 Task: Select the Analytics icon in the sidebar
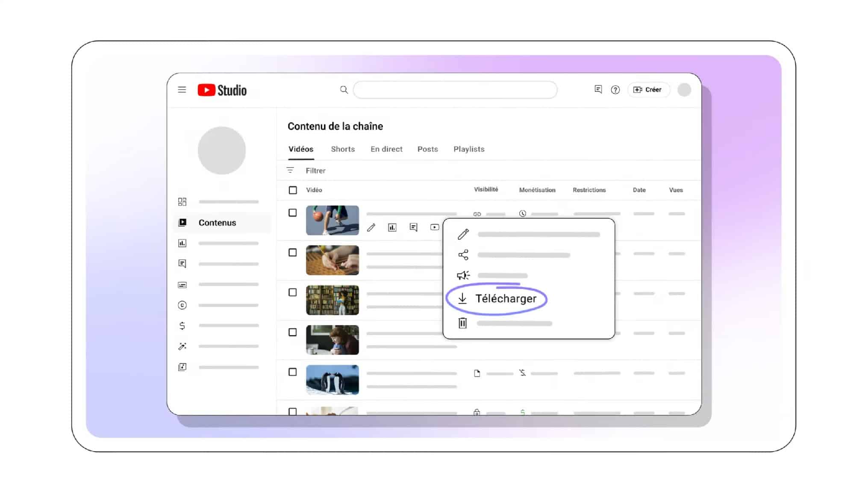coord(182,243)
